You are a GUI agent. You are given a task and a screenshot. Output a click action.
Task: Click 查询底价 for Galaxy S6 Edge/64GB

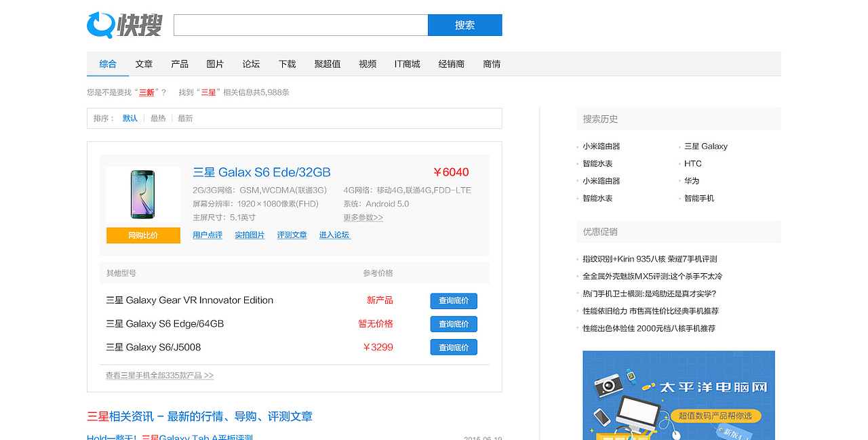click(454, 324)
